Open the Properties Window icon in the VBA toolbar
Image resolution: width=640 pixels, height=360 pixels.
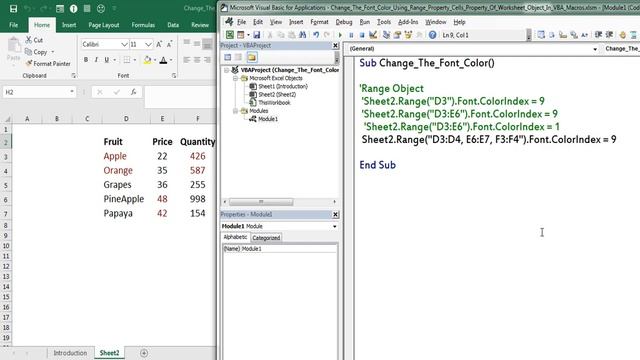(x=397, y=35)
